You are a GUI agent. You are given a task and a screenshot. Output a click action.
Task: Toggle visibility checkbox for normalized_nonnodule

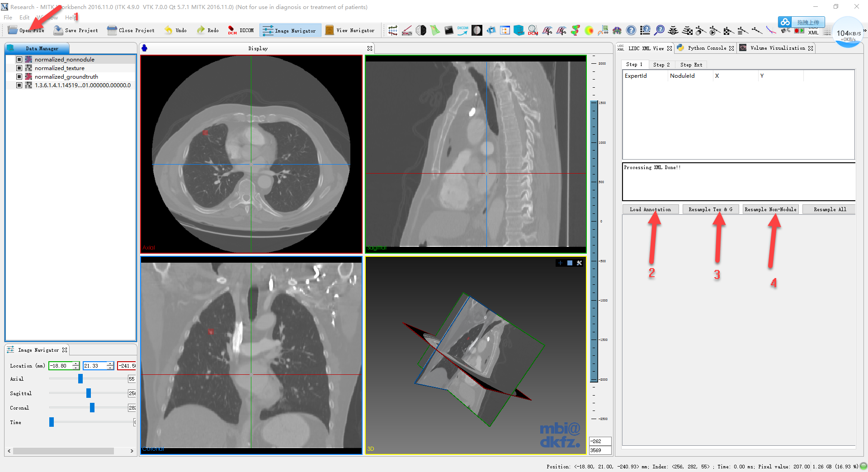[19, 59]
